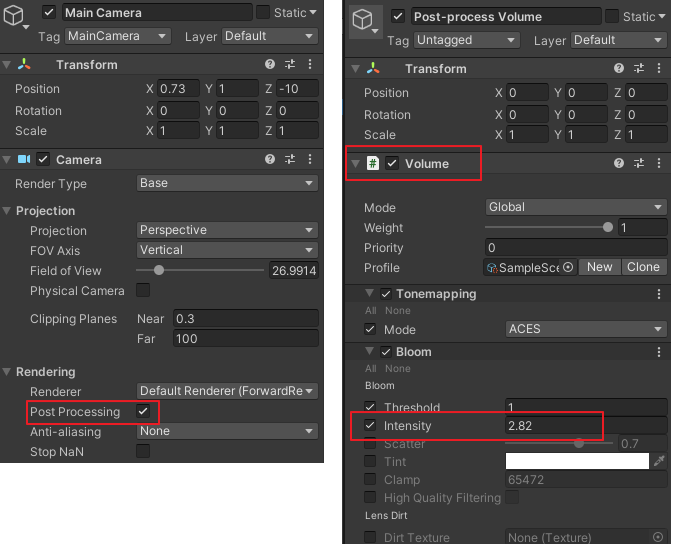Open presets for Post-process Volume Transform
Viewport: 673px width, 546px height.
pos(639,68)
